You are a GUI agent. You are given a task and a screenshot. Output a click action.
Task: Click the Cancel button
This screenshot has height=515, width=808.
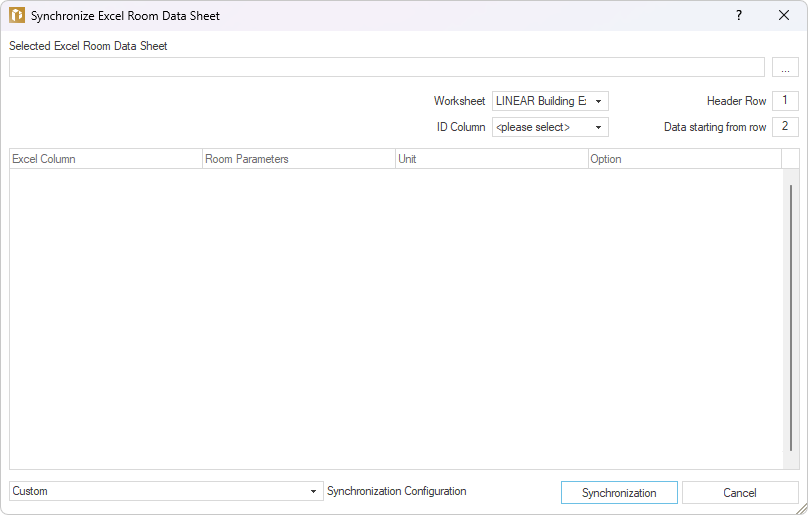pyautogui.click(x=740, y=493)
